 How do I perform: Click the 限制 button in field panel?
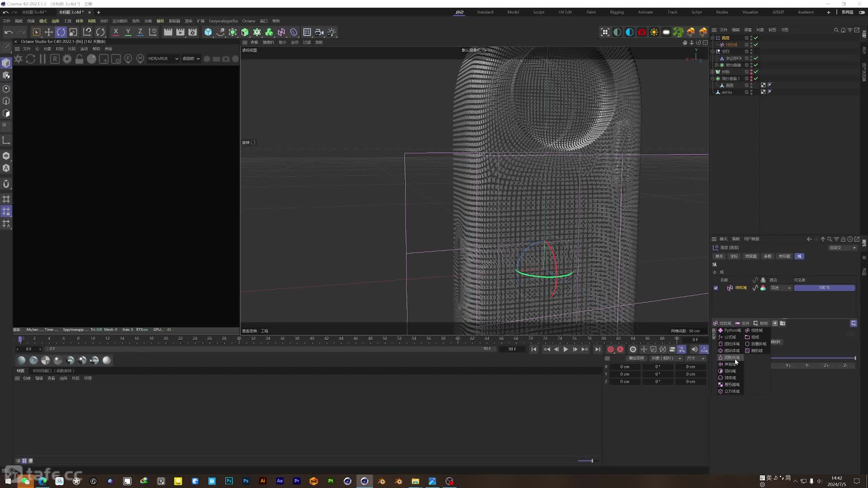coord(760,324)
